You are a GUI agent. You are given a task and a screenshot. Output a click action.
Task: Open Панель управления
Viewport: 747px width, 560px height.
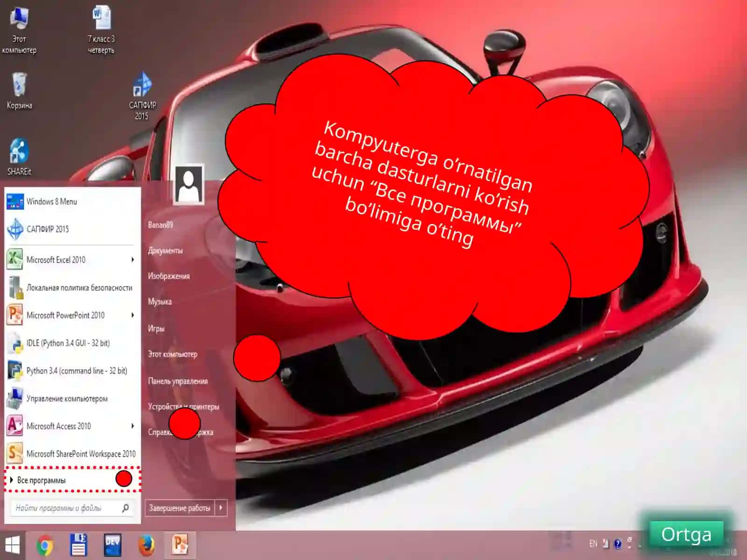pyautogui.click(x=177, y=381)
